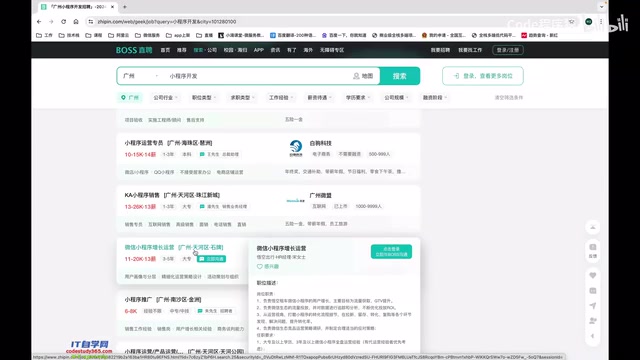
Task: Open the 校园·海归 nav item
Action: pyautogui.click(x=235, y=50)
